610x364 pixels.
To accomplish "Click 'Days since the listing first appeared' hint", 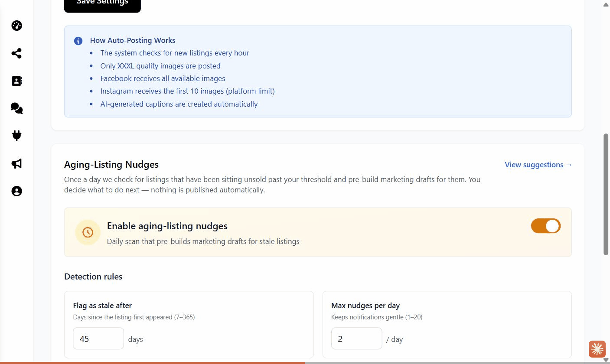I will click(x=134, y=317).
